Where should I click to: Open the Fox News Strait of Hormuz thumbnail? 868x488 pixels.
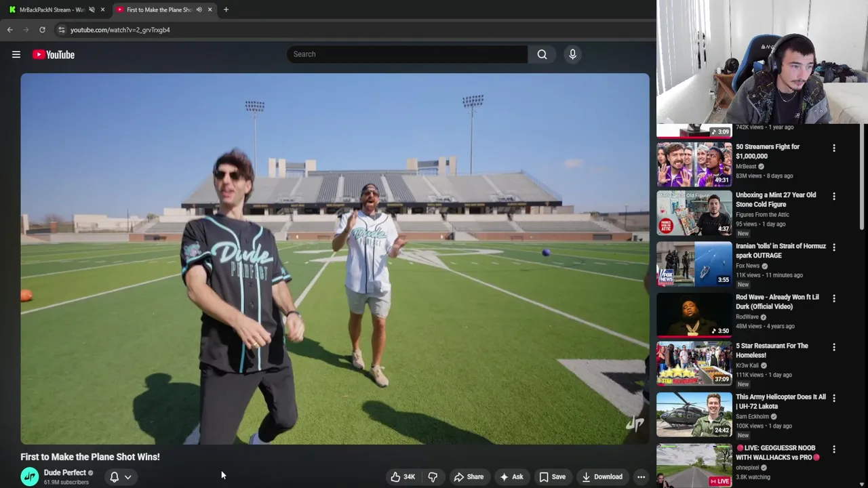click(x=694, y=264)
